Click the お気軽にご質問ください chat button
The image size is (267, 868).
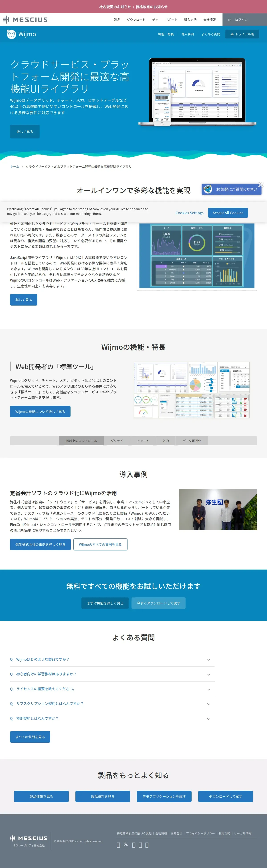[232, 189]
